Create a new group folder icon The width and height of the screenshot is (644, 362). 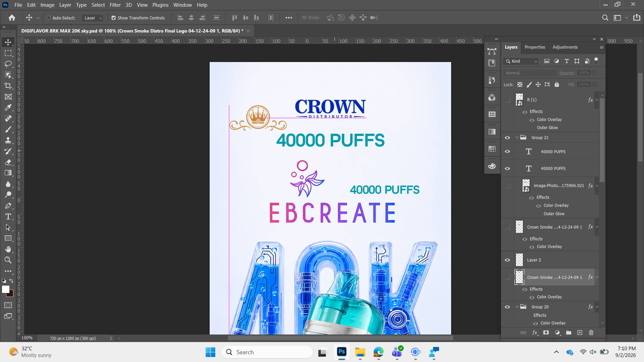click(x=569, y=333)
